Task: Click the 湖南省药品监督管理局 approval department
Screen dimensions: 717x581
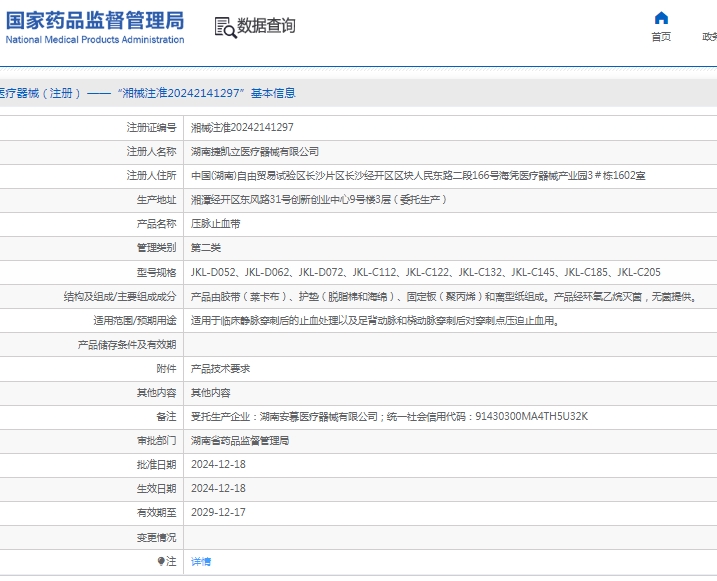Action: coord(240,441)
